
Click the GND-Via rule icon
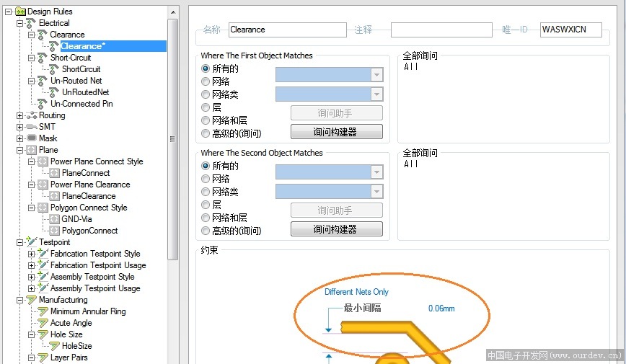click(54, 219)
